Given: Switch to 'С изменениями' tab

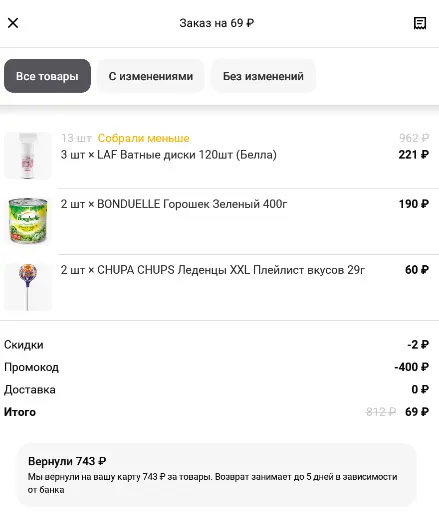Looking at the screenshot, I should tap(151, 76).
